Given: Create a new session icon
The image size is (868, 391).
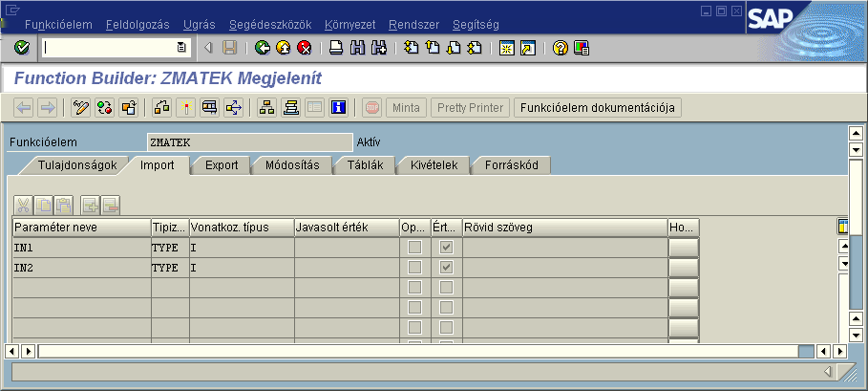Looking at the screenshot, I should point(506,48).
